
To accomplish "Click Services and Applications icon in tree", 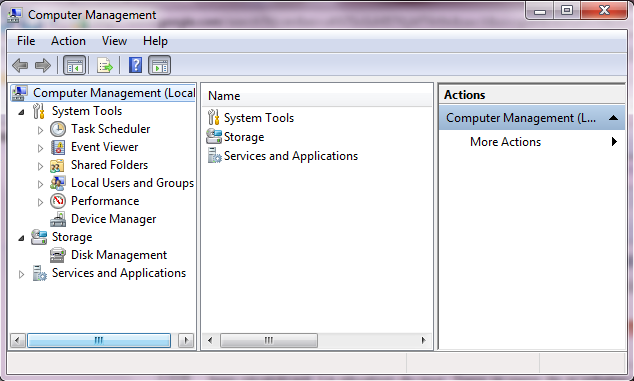I will [39, 273].
